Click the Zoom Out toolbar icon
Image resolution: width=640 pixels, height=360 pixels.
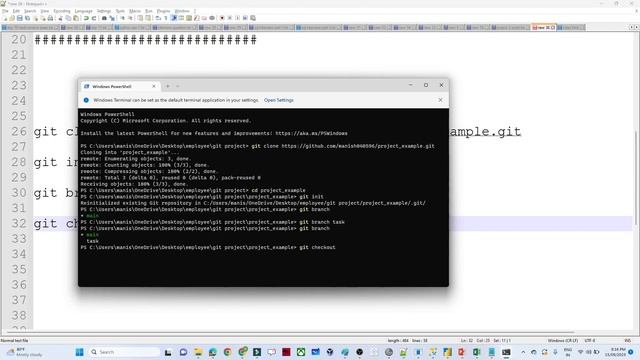[x=130, y=18]
